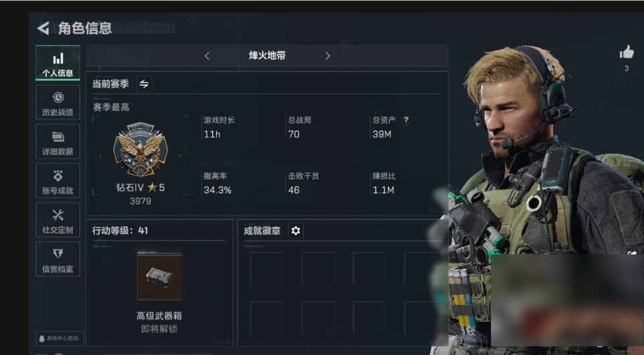
Task: Click the 行动等级: 41 label
Action: (120, 231)
